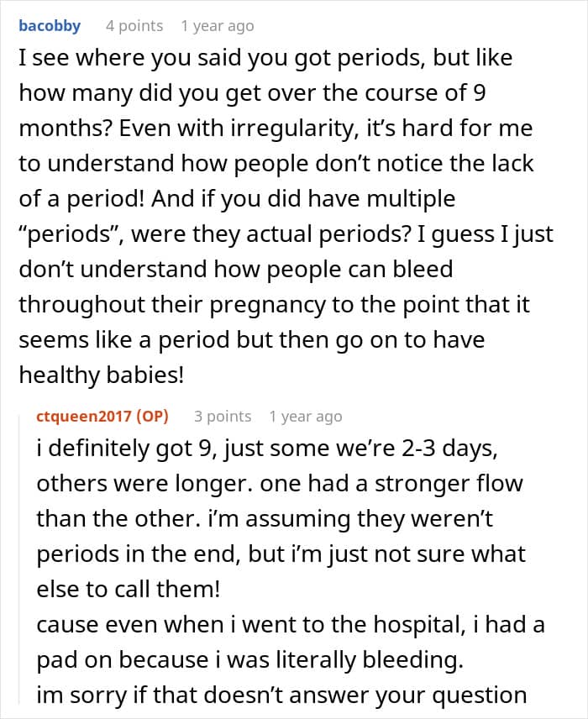The width and height of the screenshot is (588, 719).
Task: Click the line starting 'im sorry if that'
Action: click(x=281, y=695)
